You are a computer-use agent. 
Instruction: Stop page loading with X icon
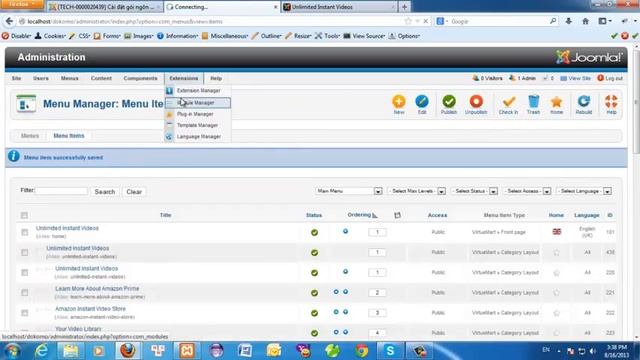tap(426, 21)
